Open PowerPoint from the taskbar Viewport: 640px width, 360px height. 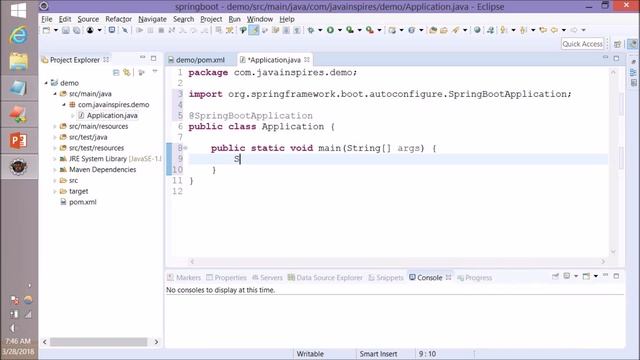18,141
